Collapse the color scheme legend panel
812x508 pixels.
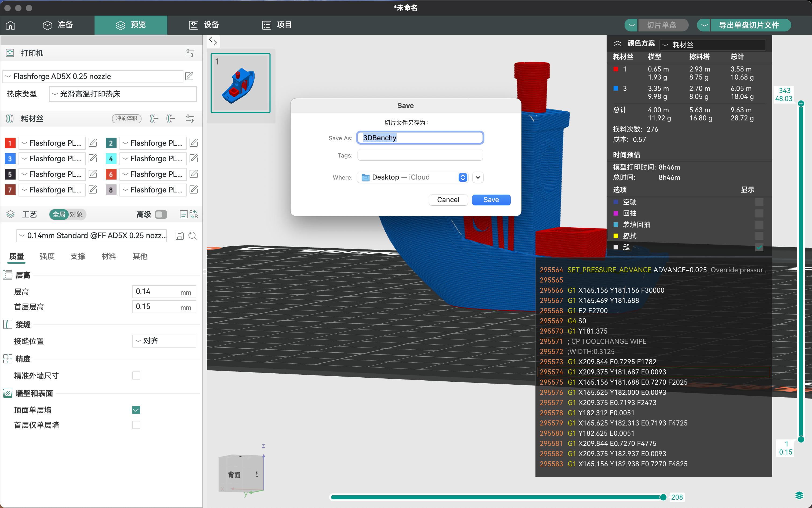click(617, 43)
